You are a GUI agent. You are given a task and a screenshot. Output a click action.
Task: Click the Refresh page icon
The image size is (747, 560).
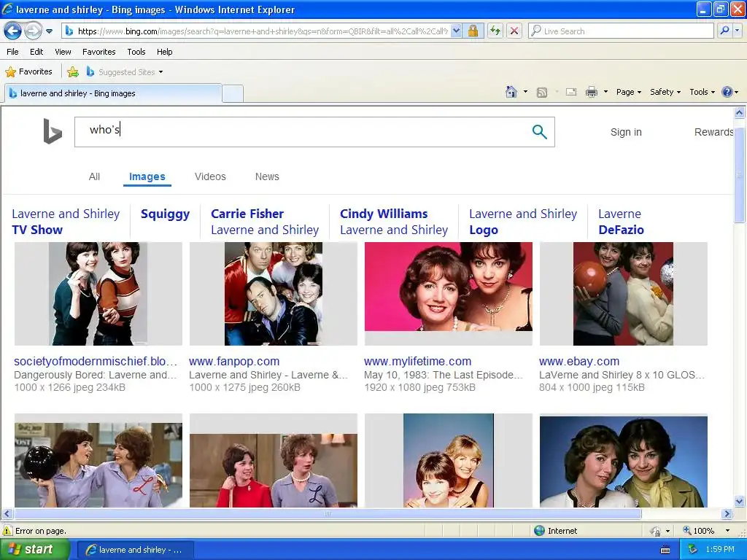[x=495, y=31]
